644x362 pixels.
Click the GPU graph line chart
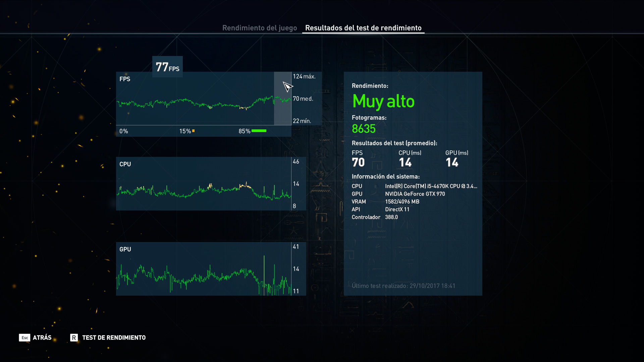[x=204, y=269]
